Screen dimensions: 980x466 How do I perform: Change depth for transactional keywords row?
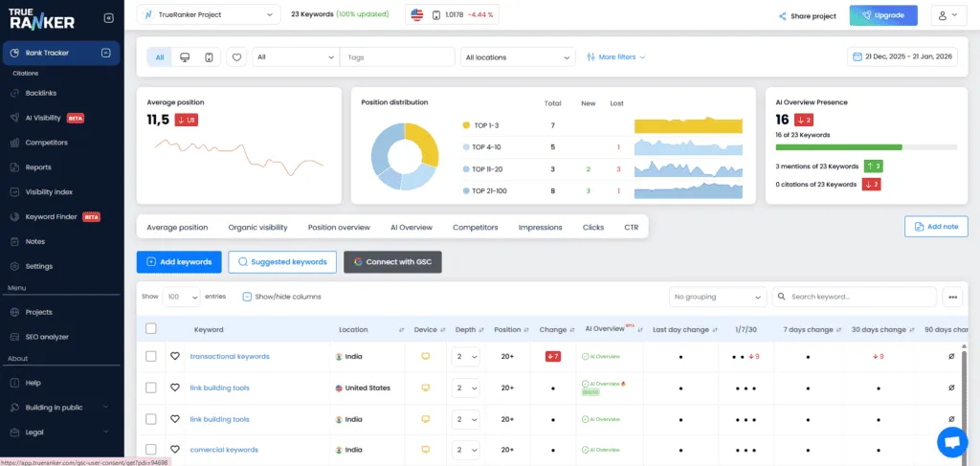tap(466, 356)
